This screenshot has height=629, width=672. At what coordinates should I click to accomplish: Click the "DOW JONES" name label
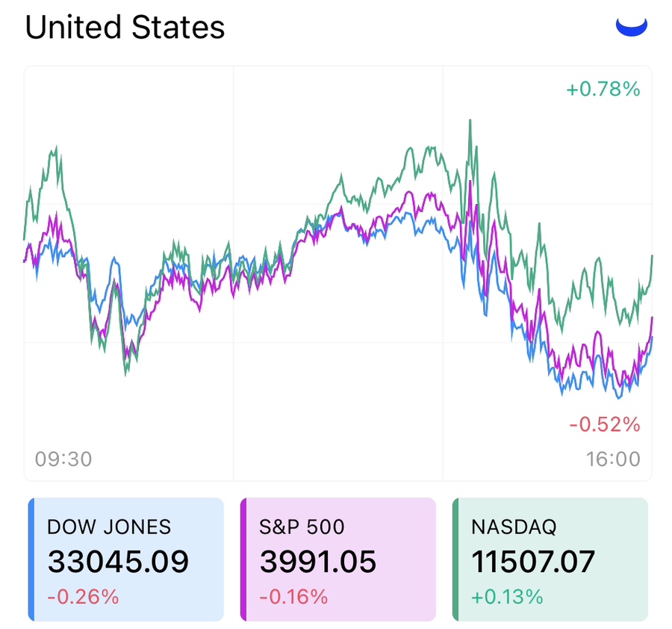coord(109,527)
